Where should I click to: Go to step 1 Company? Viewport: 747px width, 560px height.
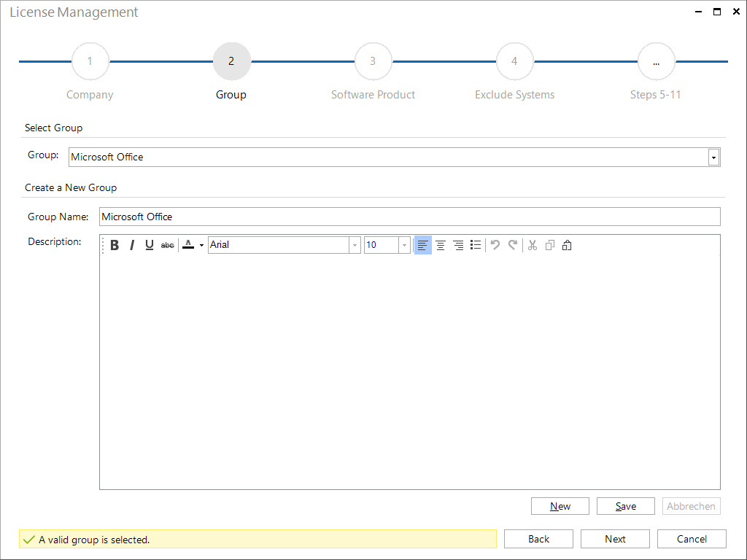click(x=90, y=61)
